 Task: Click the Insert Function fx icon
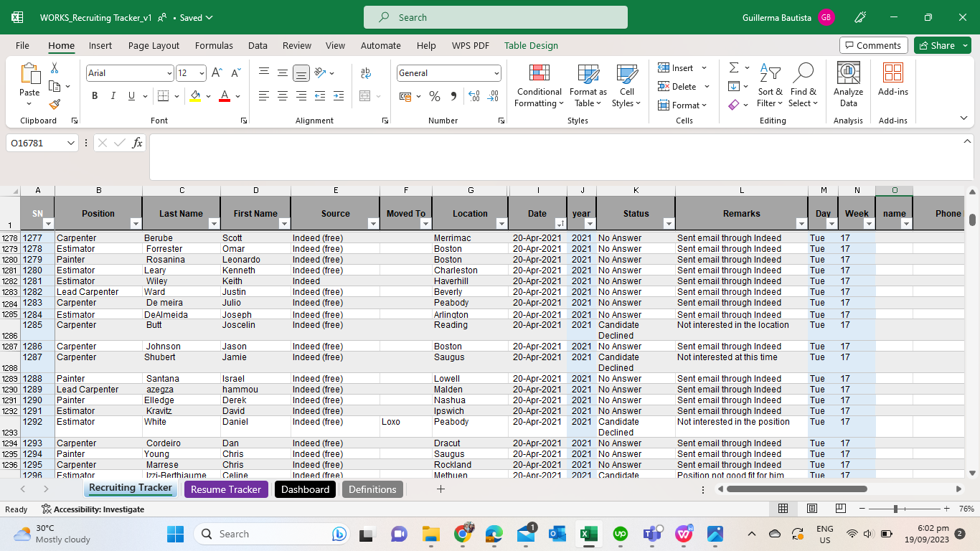[x=138, y=143]
